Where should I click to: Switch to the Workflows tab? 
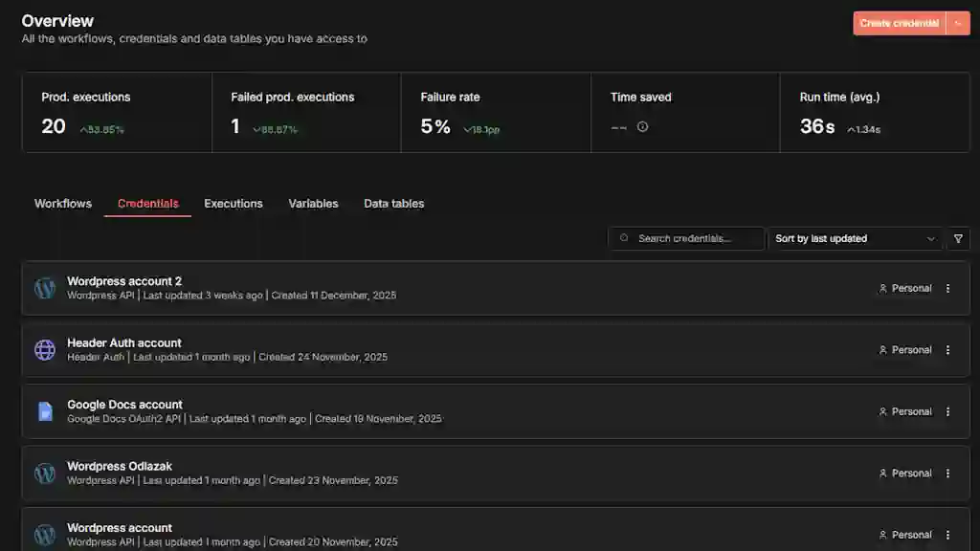coord(63,204)
